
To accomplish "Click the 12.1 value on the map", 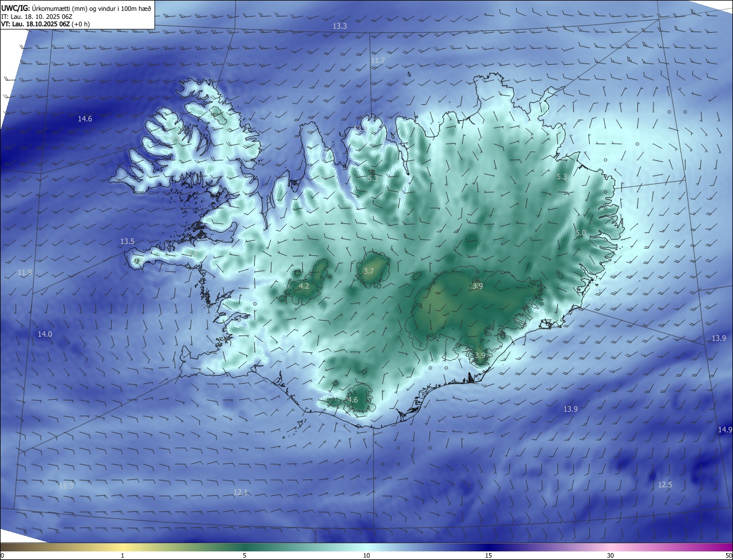I will (x=241, y=492).
